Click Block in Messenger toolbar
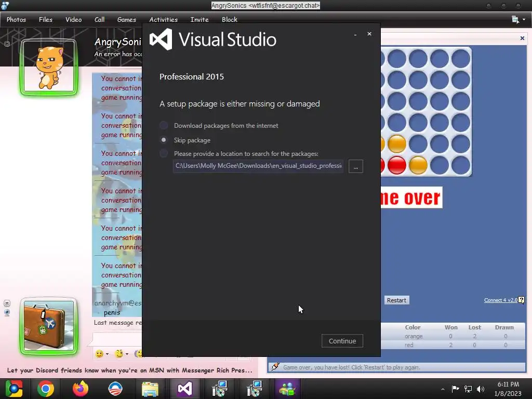 point(229,20)
